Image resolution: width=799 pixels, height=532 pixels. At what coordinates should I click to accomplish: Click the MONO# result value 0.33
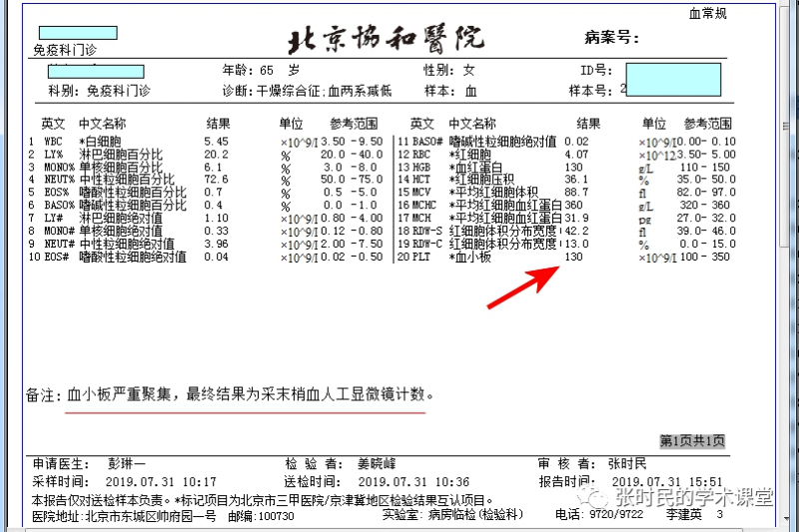click(x=216, y=231)
